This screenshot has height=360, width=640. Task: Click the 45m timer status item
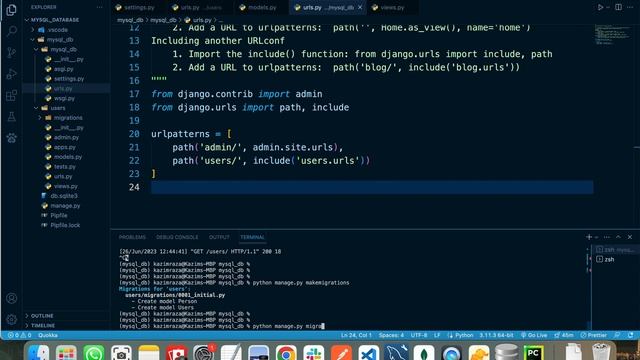coord(564,335)
